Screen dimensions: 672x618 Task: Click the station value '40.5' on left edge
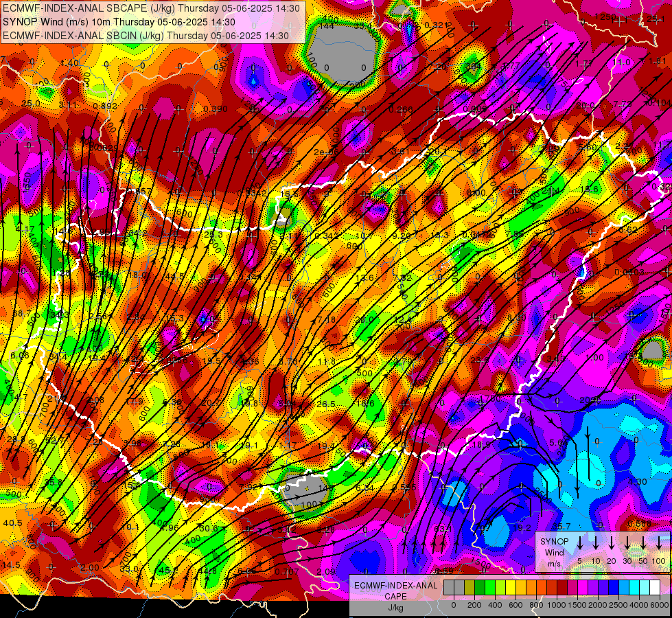[x=12, y=523]
